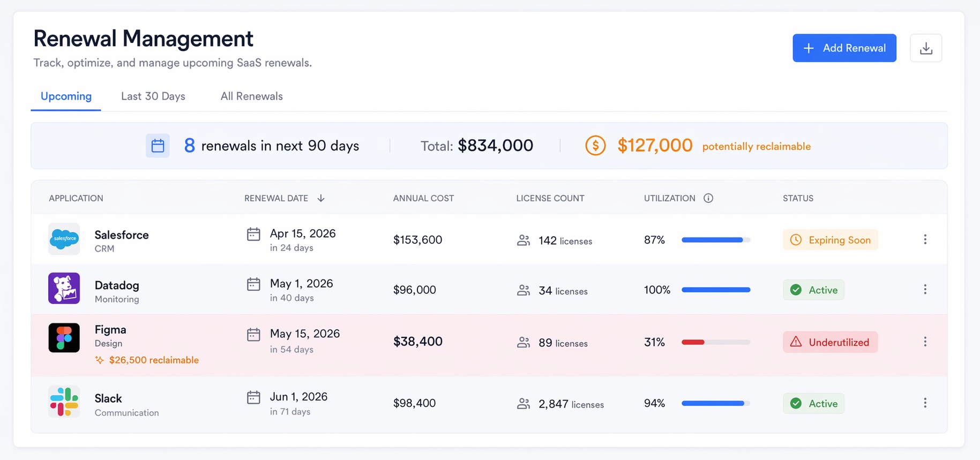The image size is (980, 460).
Task: Click the $26,500 reclaimable link under Figma
Action: [153, 360]
